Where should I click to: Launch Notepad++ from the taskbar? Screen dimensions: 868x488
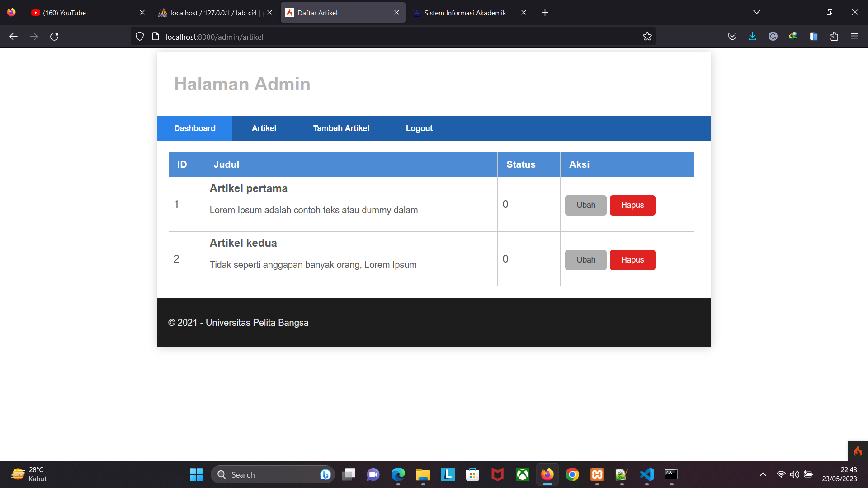point(621,475)
